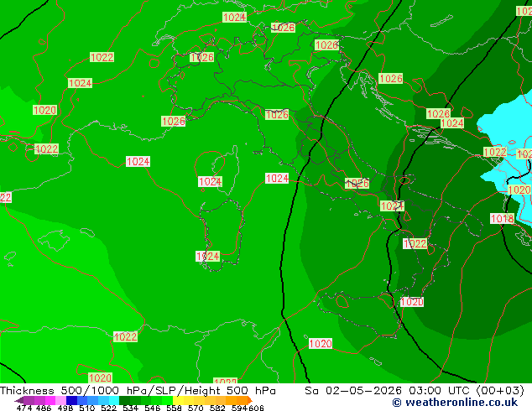
Task: Click the forecast date "Sa 02-05-2026 03:00 UTC (00+03)"
Action: pyautogui.click(x=415, y=391)
